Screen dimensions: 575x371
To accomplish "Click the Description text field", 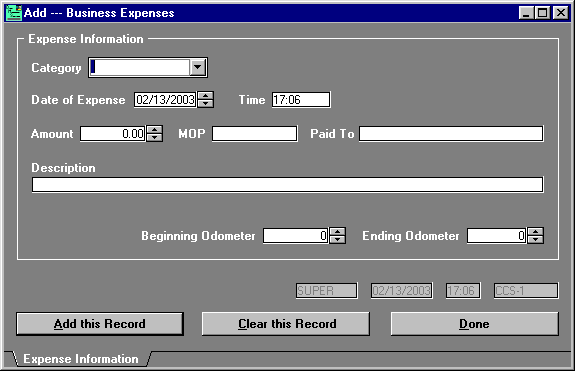I will coord(288,184).
